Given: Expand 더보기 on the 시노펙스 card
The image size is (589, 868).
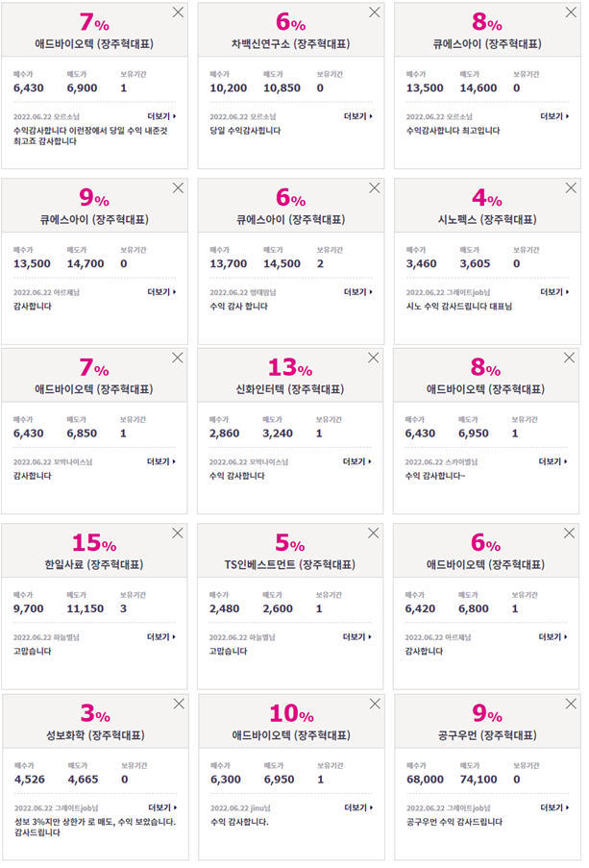Looking at the screenshot, I should coord(555,292).
